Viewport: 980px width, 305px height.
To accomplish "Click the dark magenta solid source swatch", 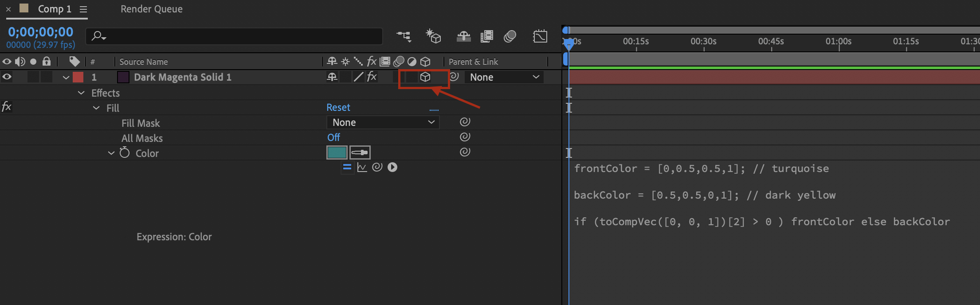I will 123,77.
